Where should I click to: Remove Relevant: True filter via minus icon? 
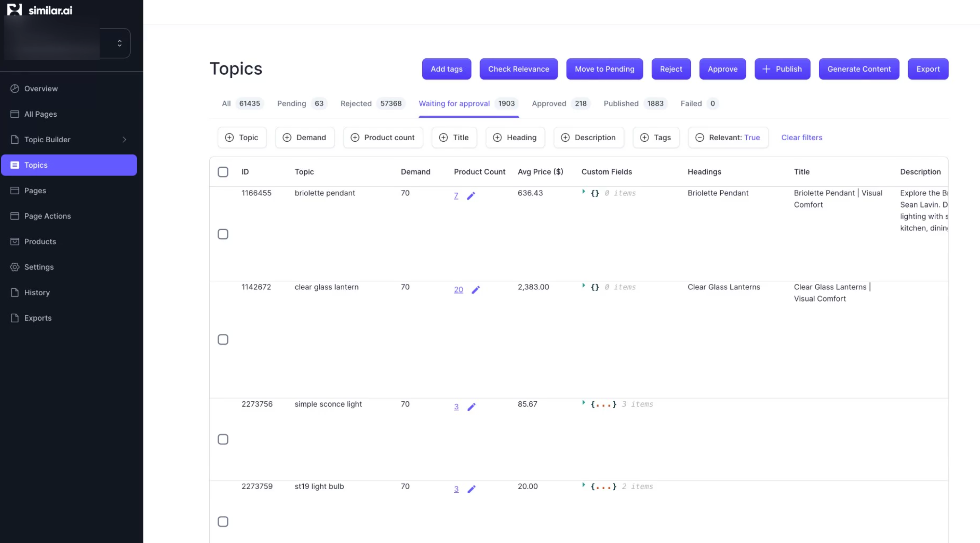pyautogui.click(x=699, y=138)
